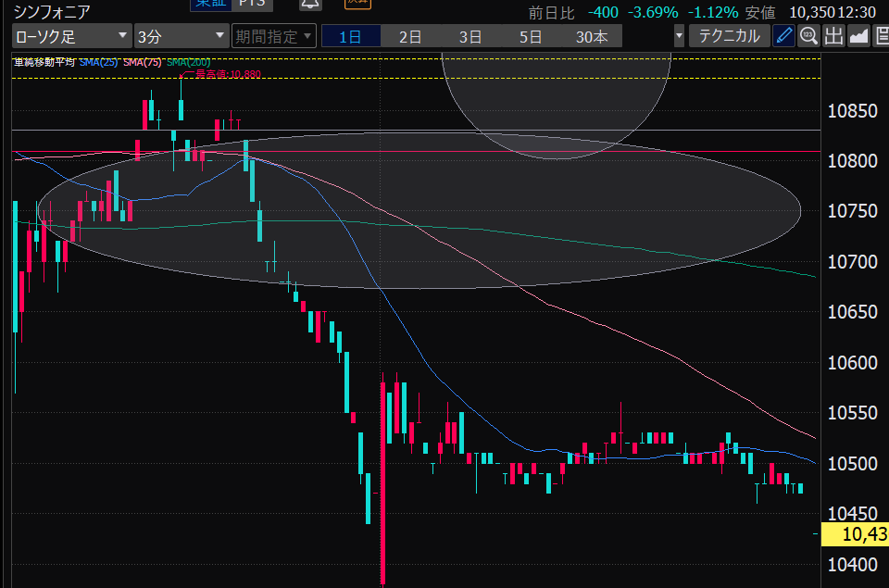
Task: Click the orange 決算 earnings badge
Action: (357, 3)
